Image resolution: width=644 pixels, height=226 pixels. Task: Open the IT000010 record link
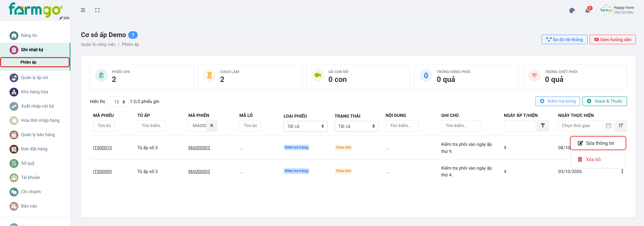coord(103,148)
